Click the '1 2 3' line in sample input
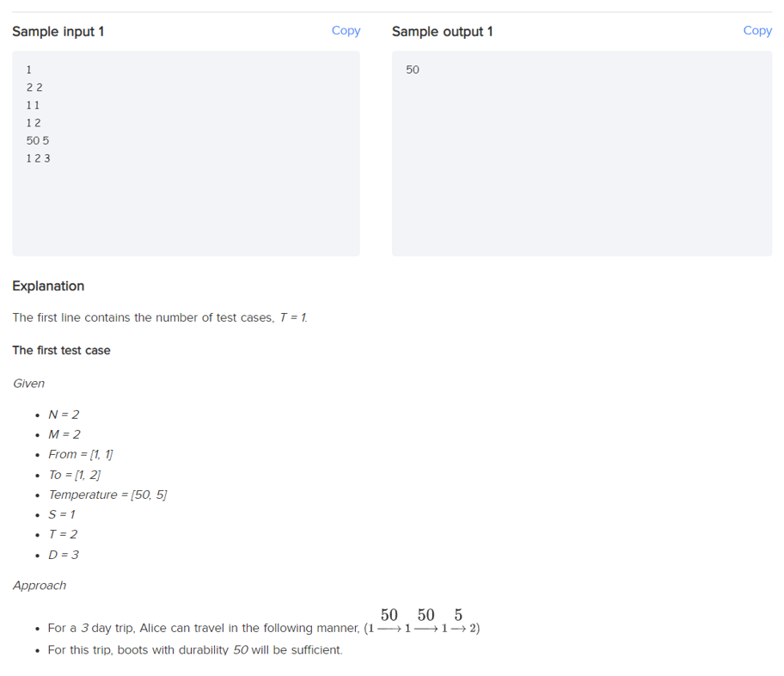 38,158
